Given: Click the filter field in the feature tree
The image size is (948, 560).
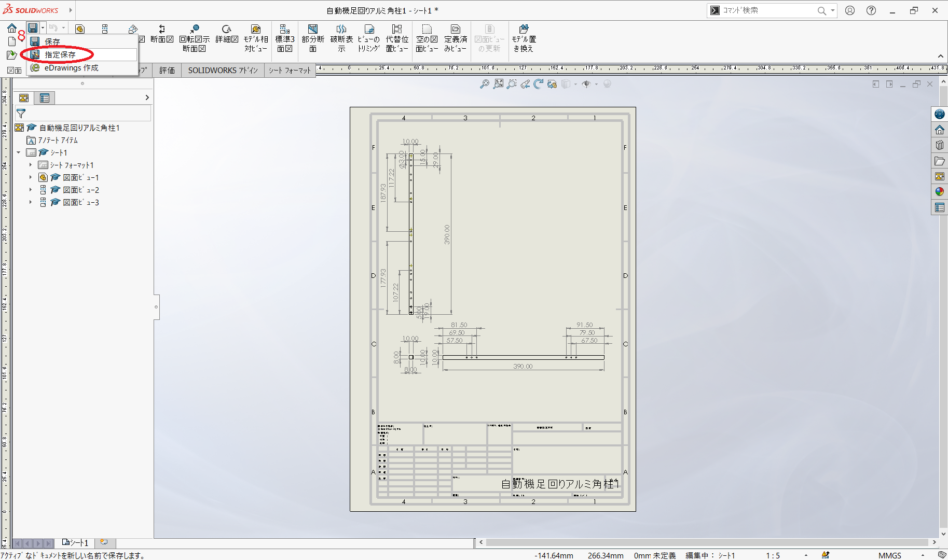Looking at the screenshot, I should [83, 113].
